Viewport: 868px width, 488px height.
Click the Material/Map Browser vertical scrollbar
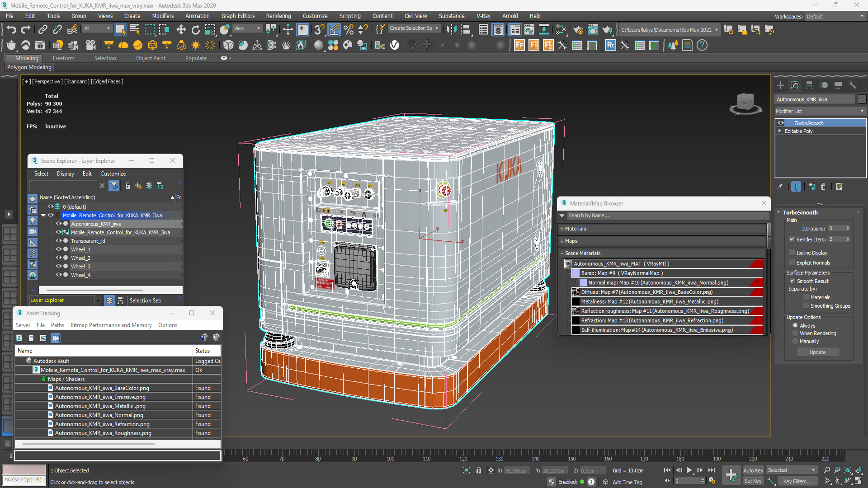768,235
